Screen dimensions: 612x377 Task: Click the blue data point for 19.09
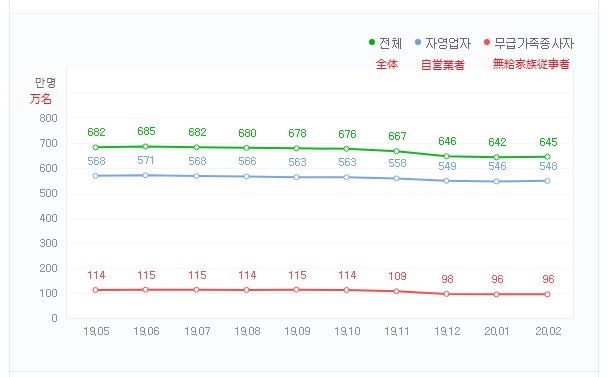coord(297,177)
